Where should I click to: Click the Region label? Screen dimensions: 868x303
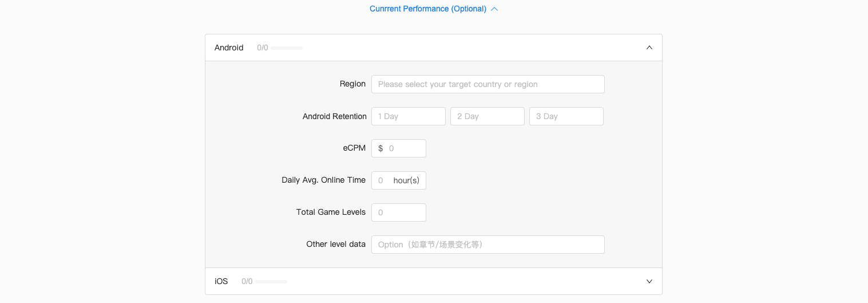(x=352, y=84)
